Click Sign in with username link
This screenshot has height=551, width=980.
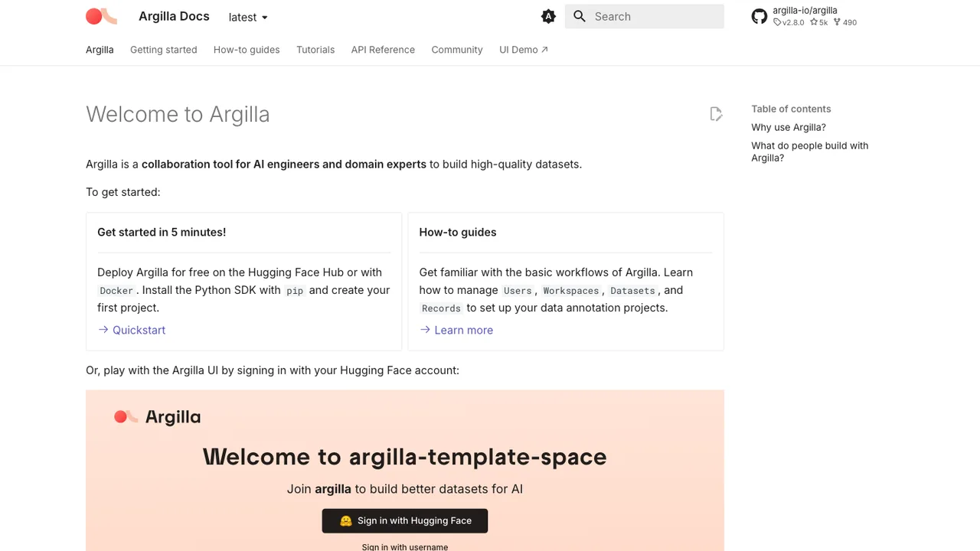[405, 546]
